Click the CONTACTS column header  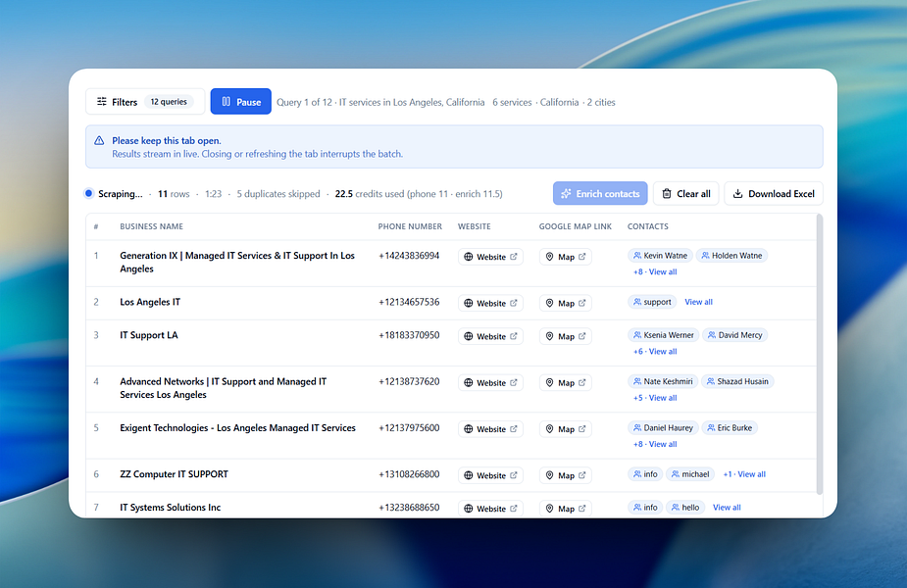648,226
